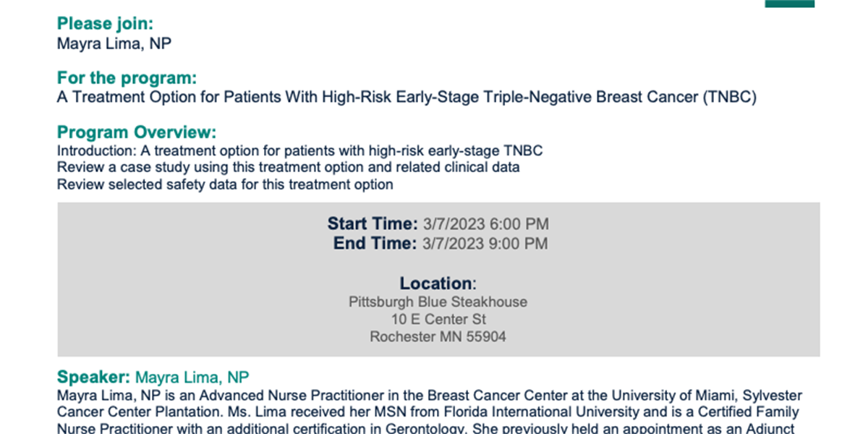Click the end time value 9:00 PM
This screenshot has height=434, width=868.
485,244
